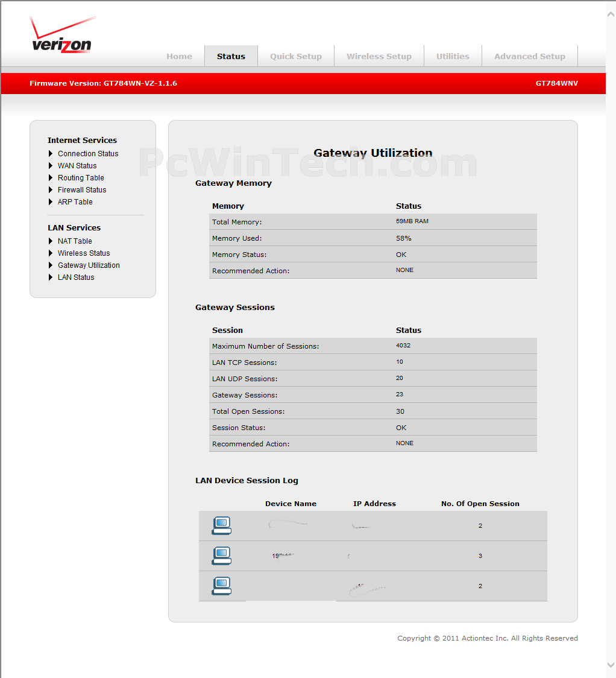
Task: Select the Status tab
Action: click(x=231, y=56)
